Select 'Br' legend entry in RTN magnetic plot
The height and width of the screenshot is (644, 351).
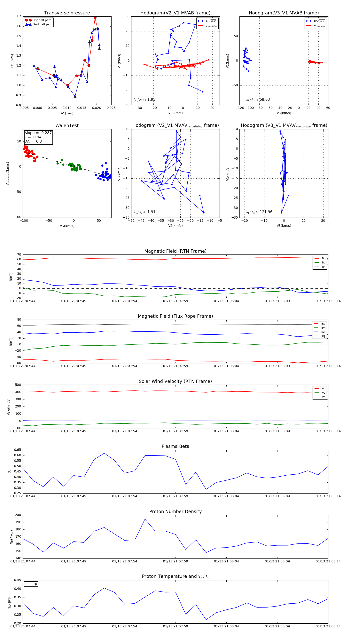coord(320,259)
